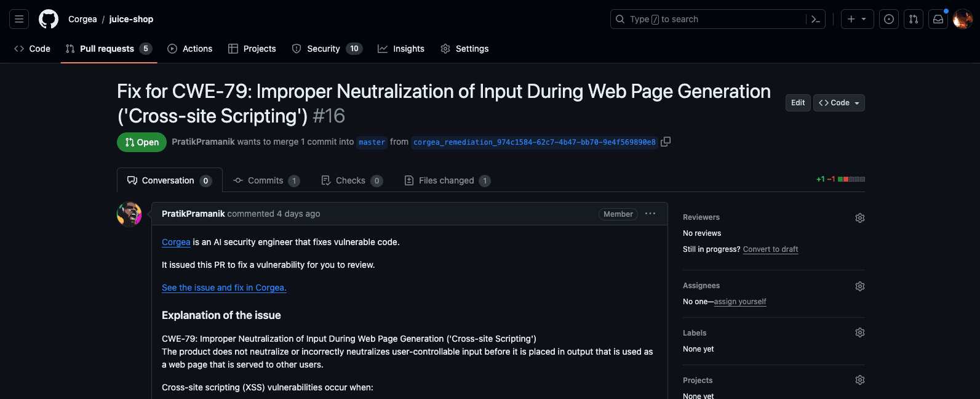Open the command palette icon
The image size is (980, 399).
pos(815,19)
